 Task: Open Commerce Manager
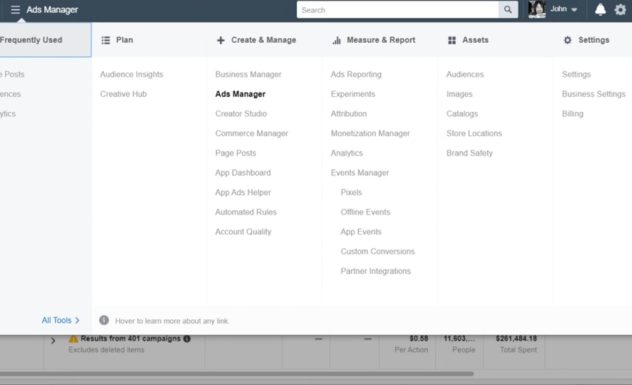[x=252, y=133]
